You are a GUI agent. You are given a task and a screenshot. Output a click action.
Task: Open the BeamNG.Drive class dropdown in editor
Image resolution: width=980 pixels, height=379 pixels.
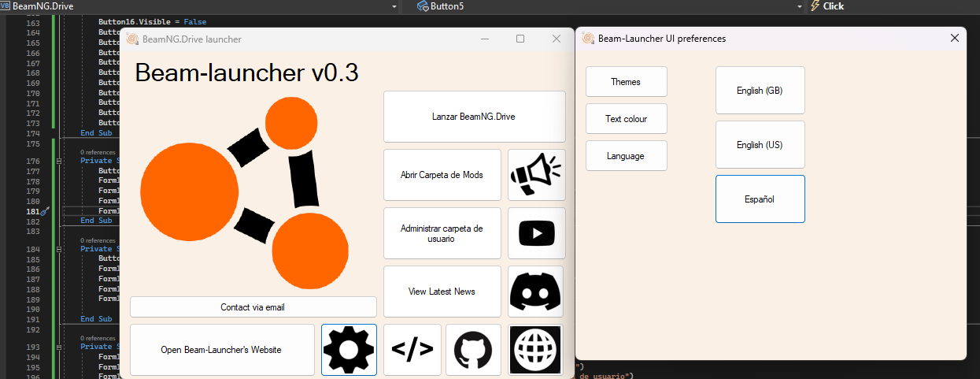[x=200, y=6]
